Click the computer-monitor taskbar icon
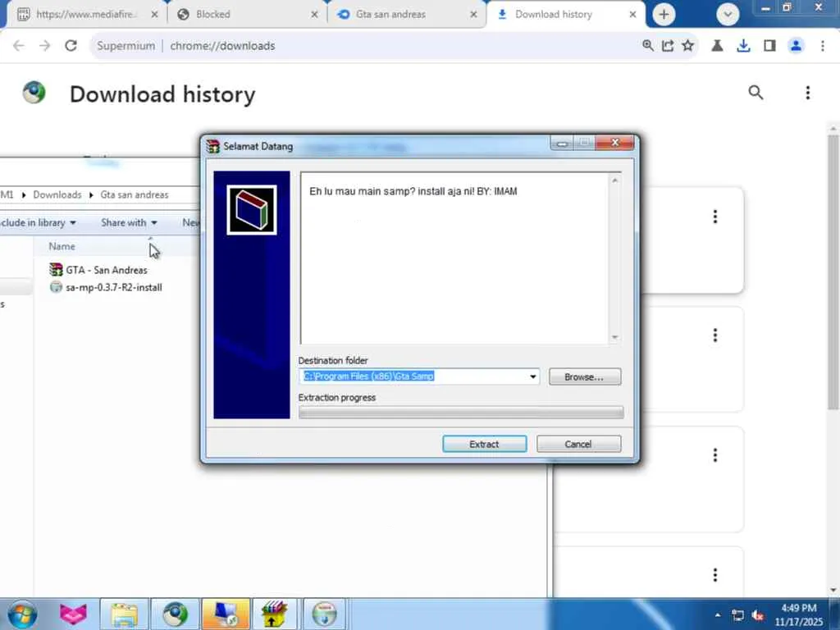The width and height of the screenshot is (840, 630). click(225, 614)
